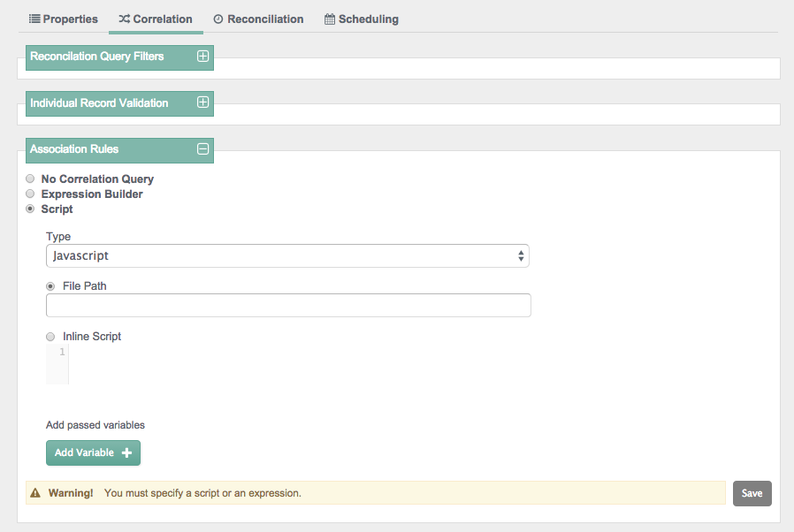Expand Reconciliation Query Filters with the plus icon
Viewport: 794px width, 532px height.
pyautogui.click(x=202, y=57)
